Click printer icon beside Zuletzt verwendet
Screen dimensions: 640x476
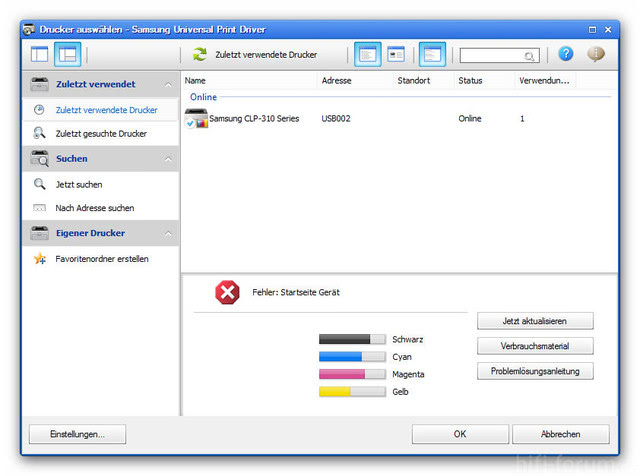pos(40,85)
